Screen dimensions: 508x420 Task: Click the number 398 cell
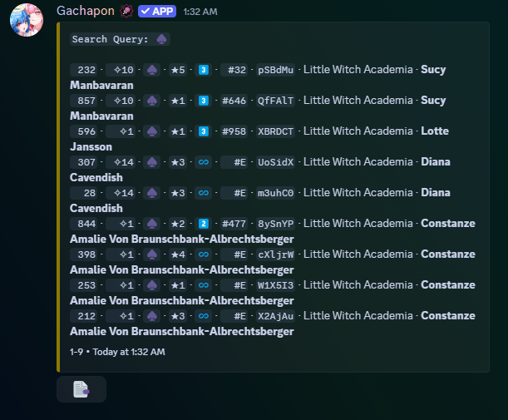coord(84,254)
